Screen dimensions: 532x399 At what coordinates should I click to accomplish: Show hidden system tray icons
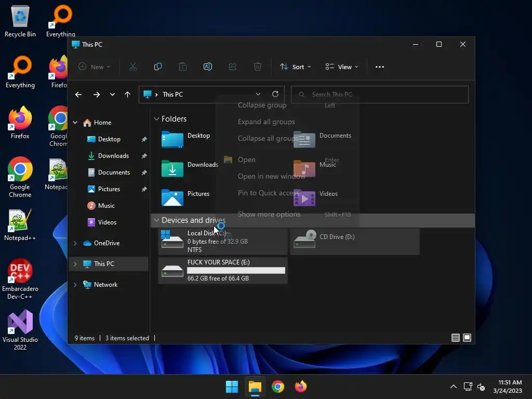tap(453, 387)
